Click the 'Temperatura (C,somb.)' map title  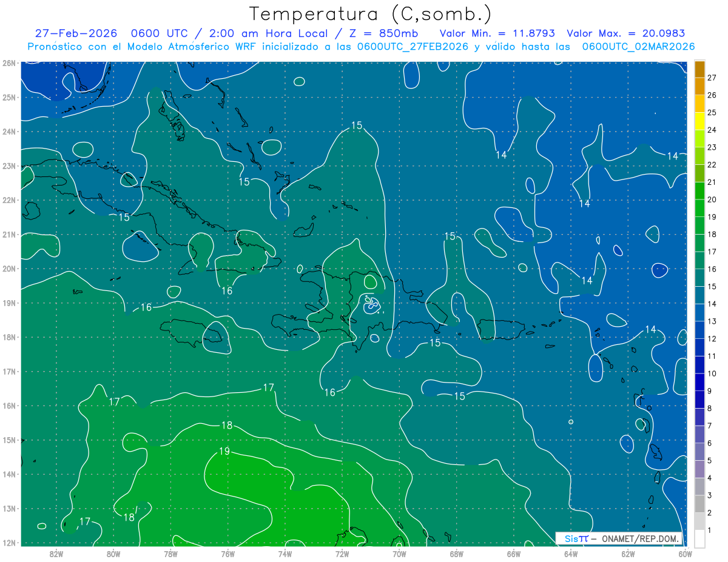pyautogui.click(x=369, y=14)
